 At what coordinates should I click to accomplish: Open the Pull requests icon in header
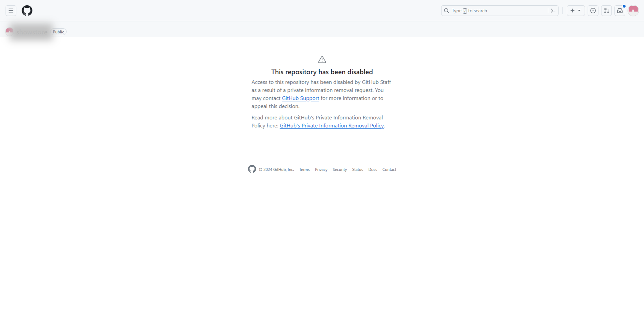point(606,11)
